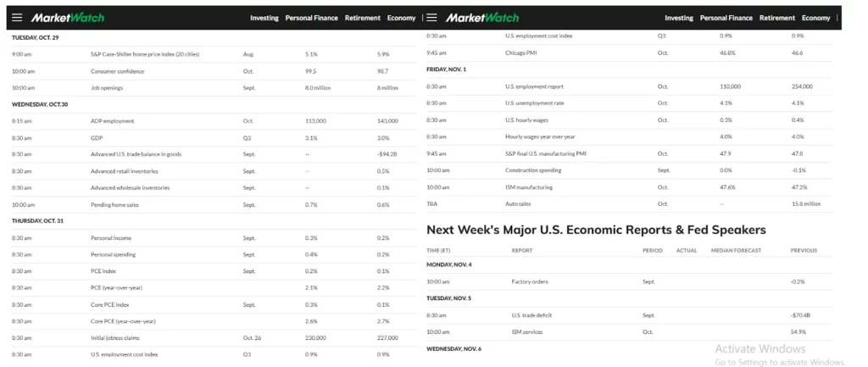Open Personal Finance on left page header
868x367 pixels.
click(312, 18)
